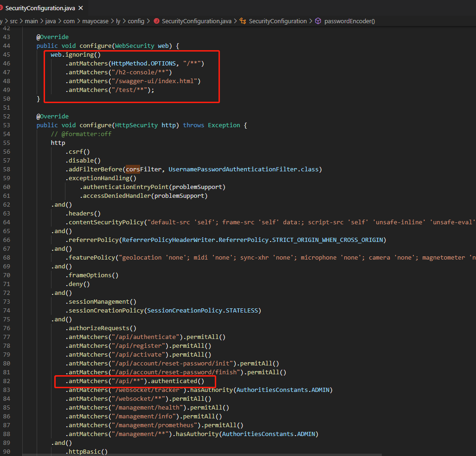Open the 'com' breadcrumb folder
Viewport: 476px width, 456px height.
69,21
